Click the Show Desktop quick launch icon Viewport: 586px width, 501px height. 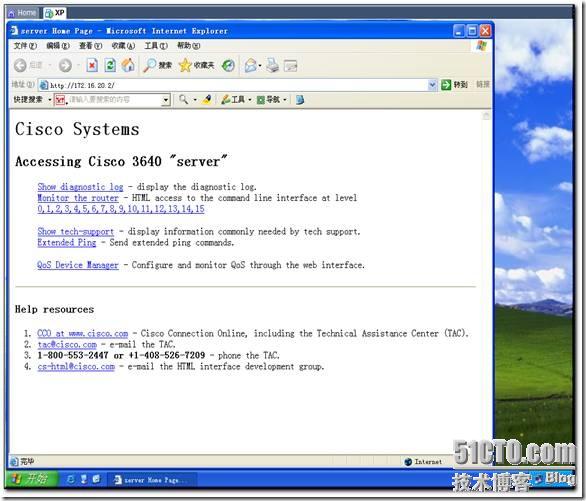coord(96,479)
